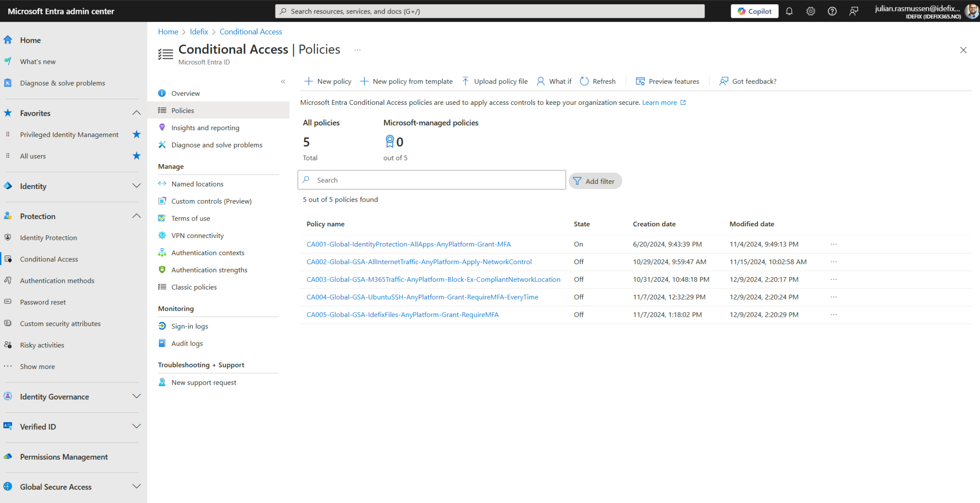Unfavorite Privileged Identity Management

click(x=137, y=134)
